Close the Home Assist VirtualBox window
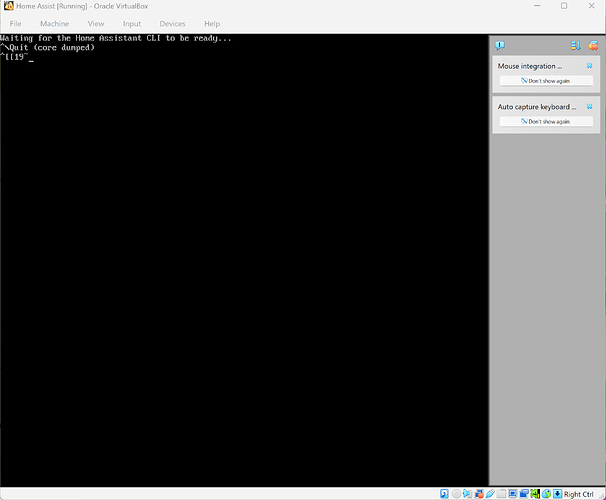Viewport: 606px width, 500px height. pos(591,6)
